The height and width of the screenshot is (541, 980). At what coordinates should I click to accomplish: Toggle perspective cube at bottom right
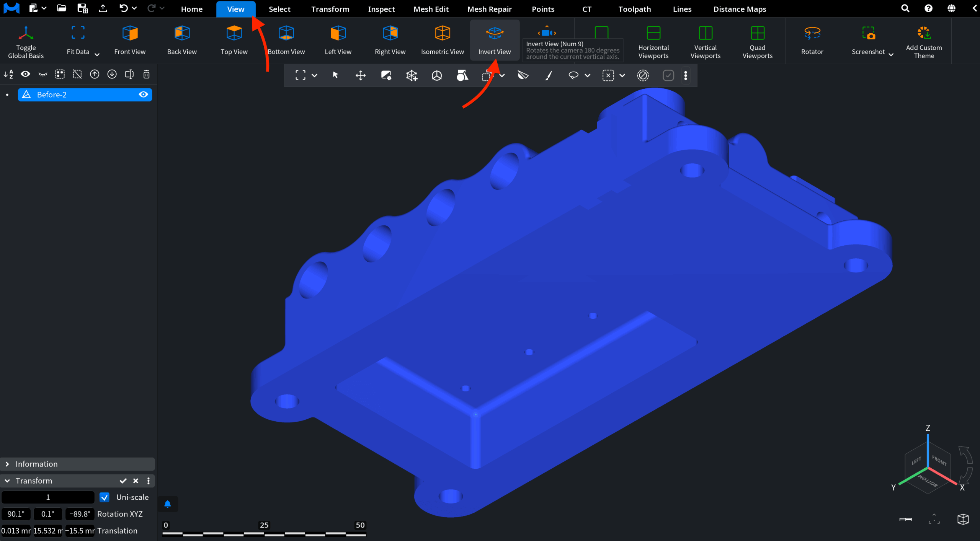pyautogui.click(x=963, y=519)
